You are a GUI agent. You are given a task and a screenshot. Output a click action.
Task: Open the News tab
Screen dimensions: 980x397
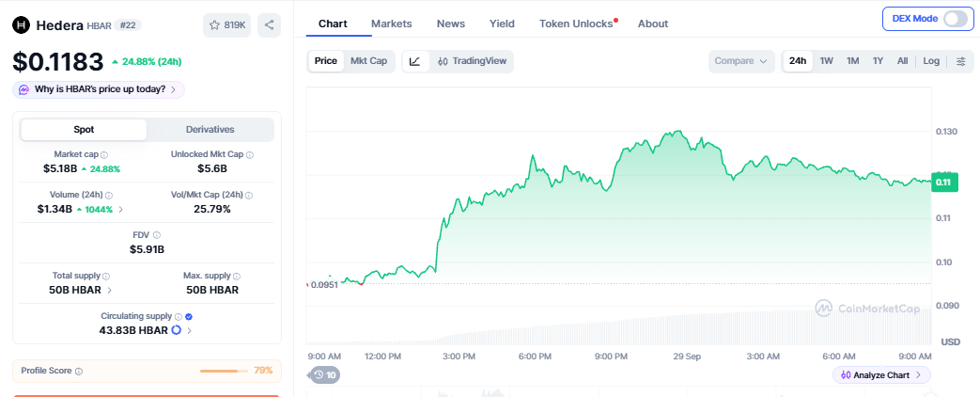(x=451, y=24)
